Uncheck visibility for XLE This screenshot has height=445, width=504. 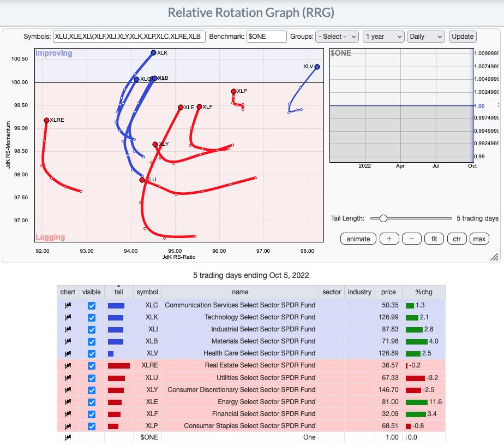(x=92, y=402)
